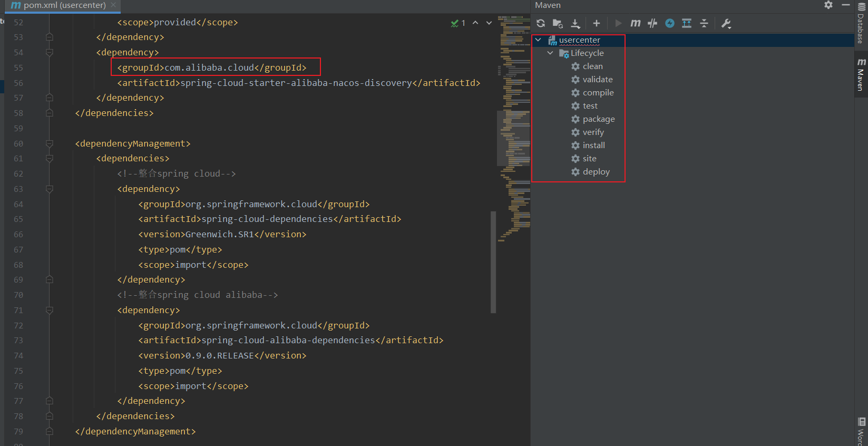Place cursor in com.alibaba.cloud groupId line
The height and width of the screenshot is (446, 868).
click(x=212, y=67)
